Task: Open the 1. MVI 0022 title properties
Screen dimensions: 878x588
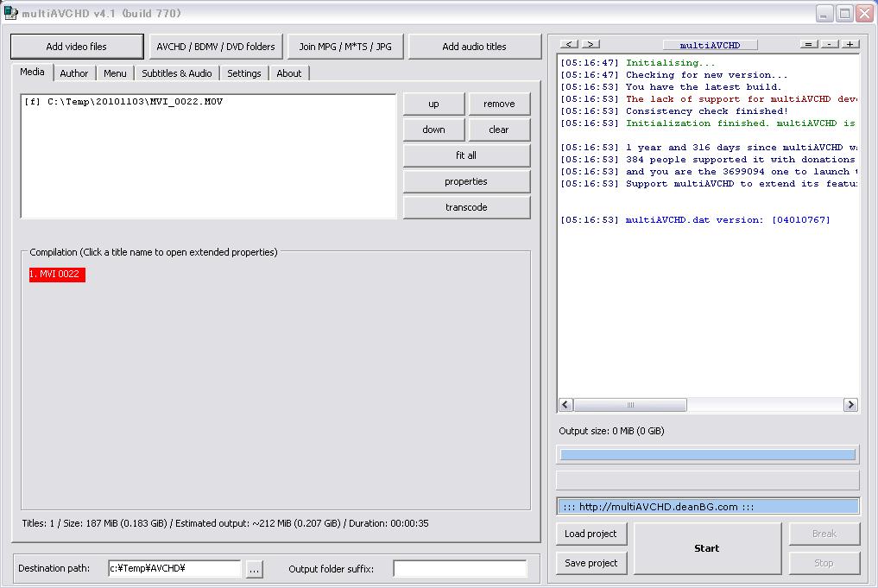Action: pyautogui.click(x=57, y=275)
